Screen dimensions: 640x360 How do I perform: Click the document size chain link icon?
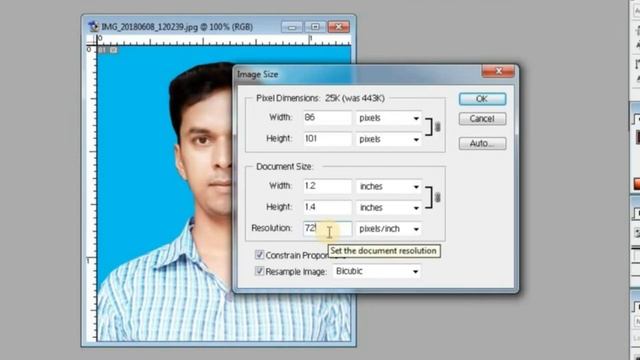[x=438, y=198]
